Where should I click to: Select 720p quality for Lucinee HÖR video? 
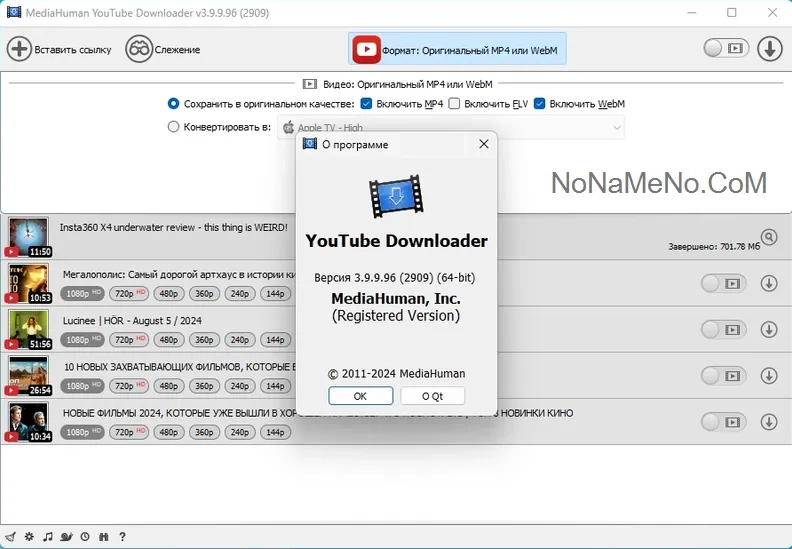(127, 340)
